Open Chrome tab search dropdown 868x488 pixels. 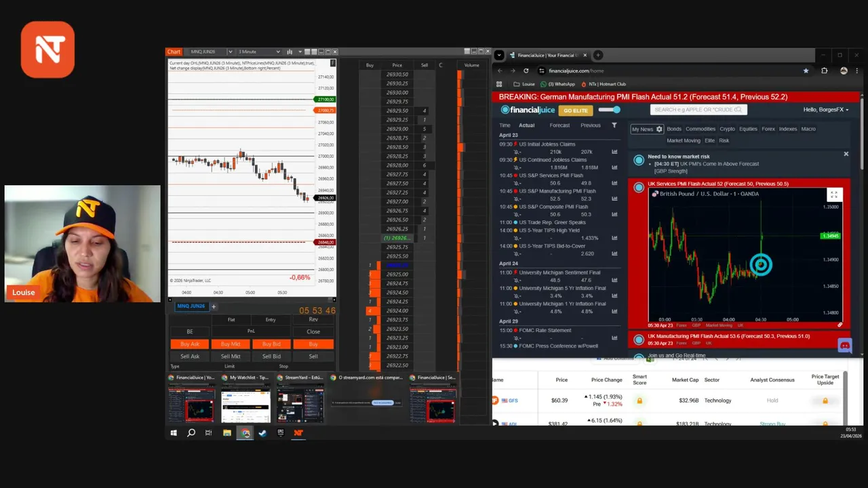tap(499, 55)
